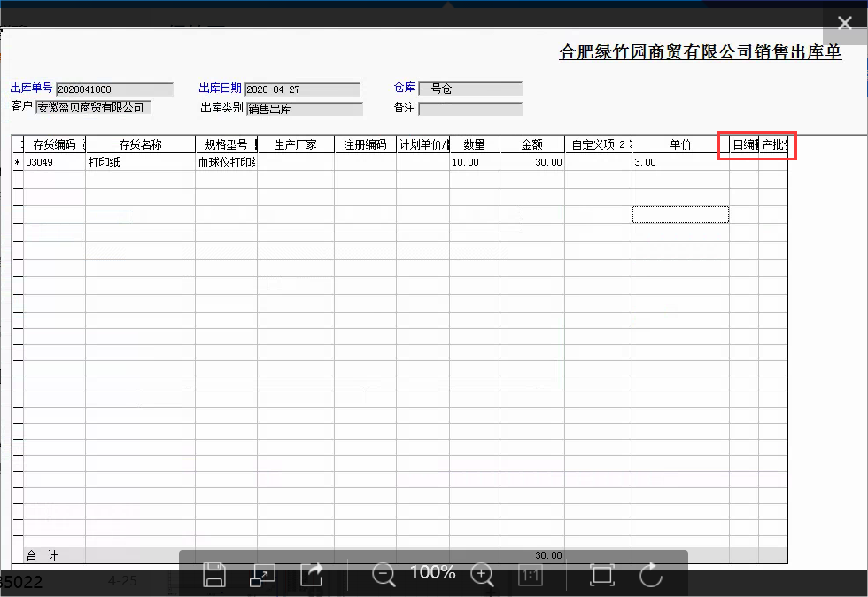The height and width of the screenshot is (597, 868).
Task: Select the dotted focused cell under 单价
Action: pos(680,215)
